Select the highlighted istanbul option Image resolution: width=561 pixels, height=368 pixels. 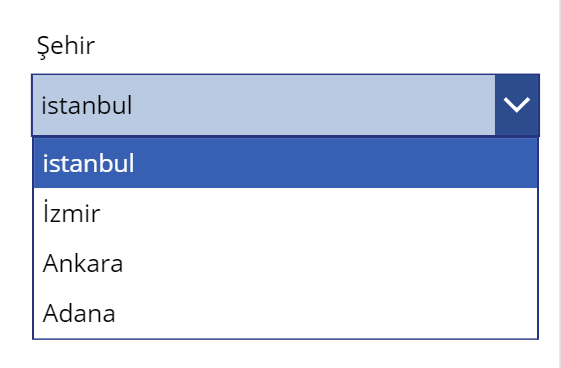coord(285,163)
